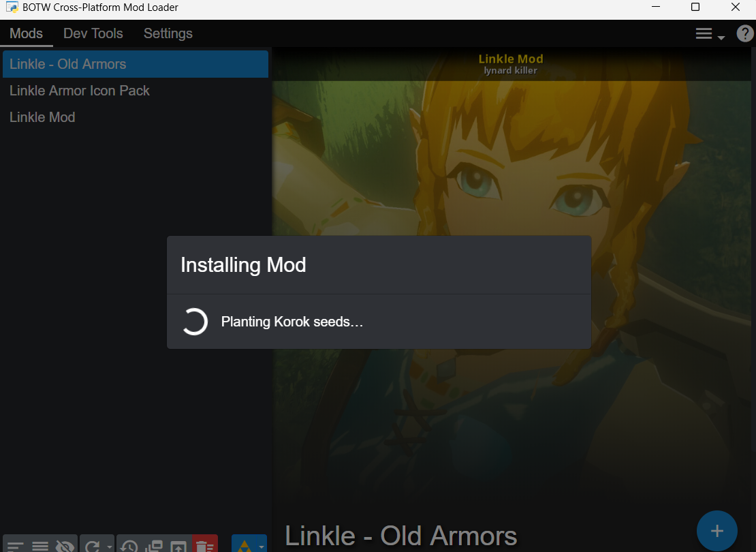
Task: Click the loading spinner in dialog
Action: [x=195, y=322]
